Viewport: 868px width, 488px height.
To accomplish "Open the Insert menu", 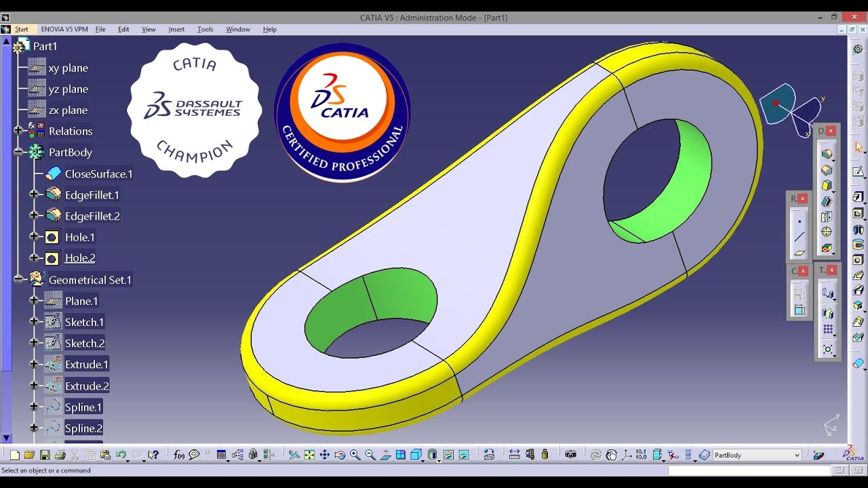I will pos(176,29).
